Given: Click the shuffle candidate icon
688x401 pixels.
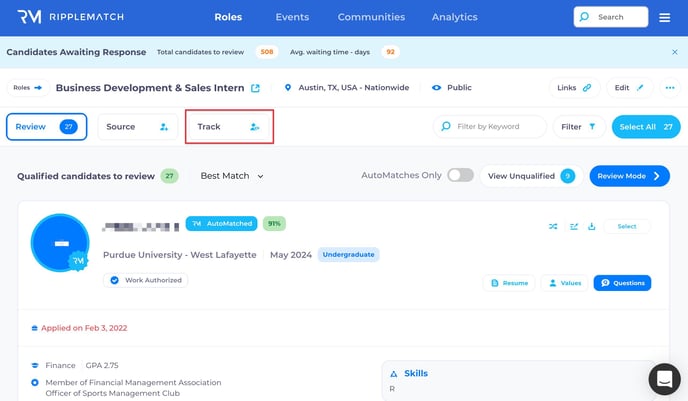Looking at the screenshot, I should point(553,226).
